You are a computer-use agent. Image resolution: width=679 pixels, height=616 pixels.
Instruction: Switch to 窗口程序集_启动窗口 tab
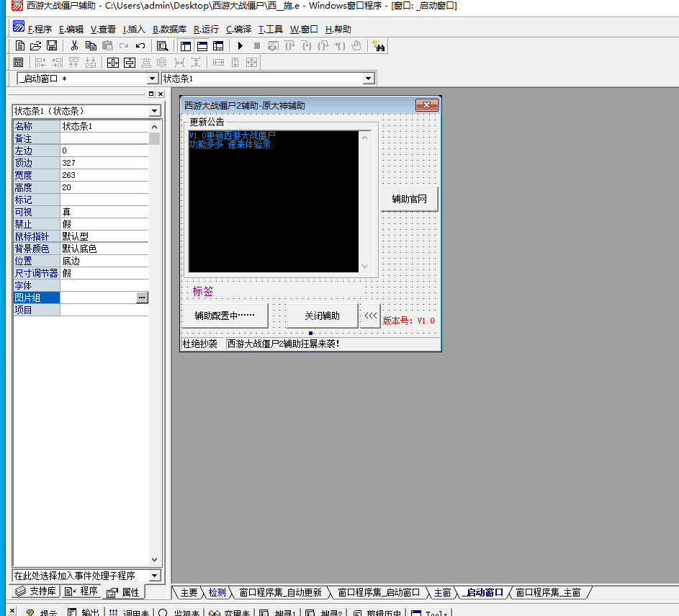(379, 592)
